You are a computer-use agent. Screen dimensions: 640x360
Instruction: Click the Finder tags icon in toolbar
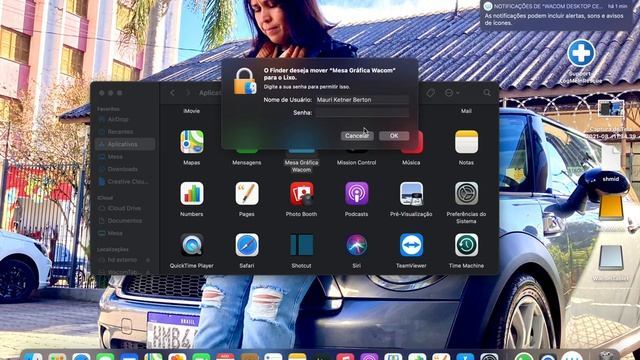[430, 93]
